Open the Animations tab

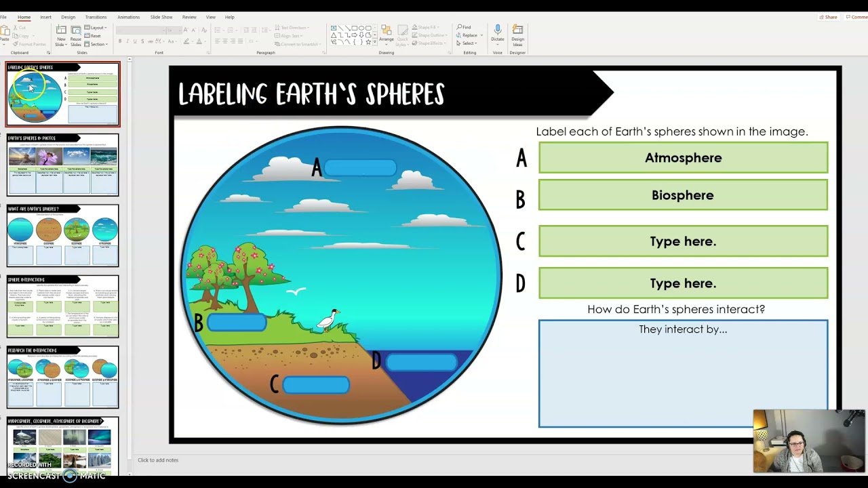click(128, 17)
